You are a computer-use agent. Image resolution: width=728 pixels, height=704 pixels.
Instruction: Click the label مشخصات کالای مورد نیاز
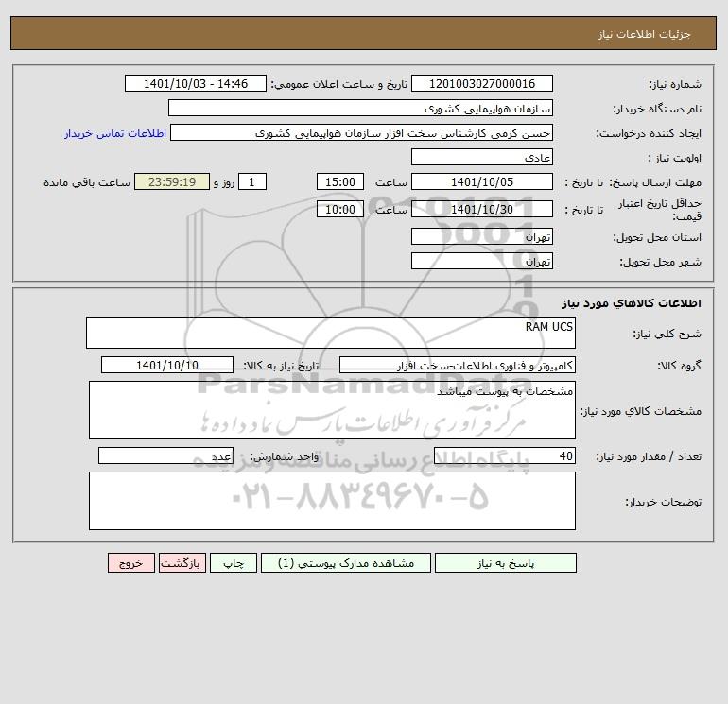(x=641, y=411)
